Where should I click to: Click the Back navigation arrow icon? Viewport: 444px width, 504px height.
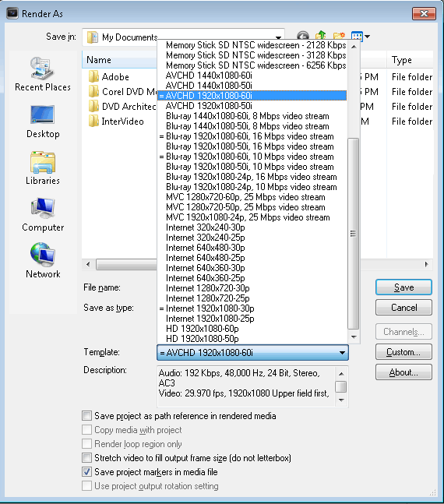click(302, 35)
